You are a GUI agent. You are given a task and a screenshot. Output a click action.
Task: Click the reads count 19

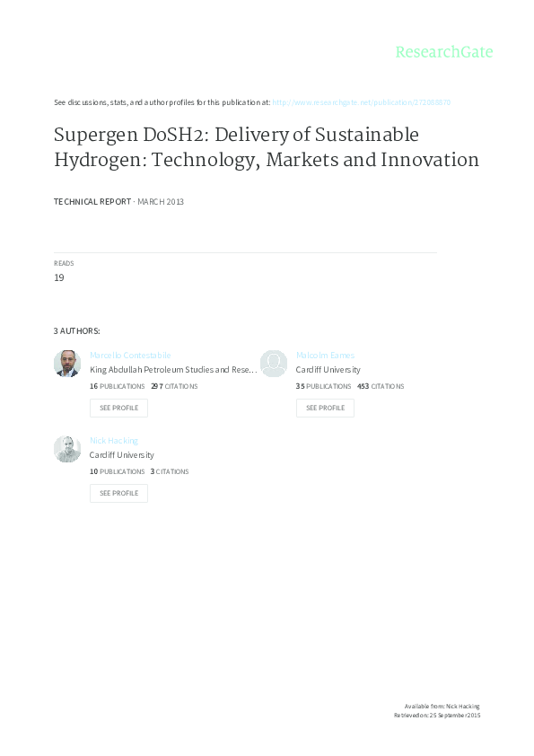pyautogui.click(x=59, y=277)
